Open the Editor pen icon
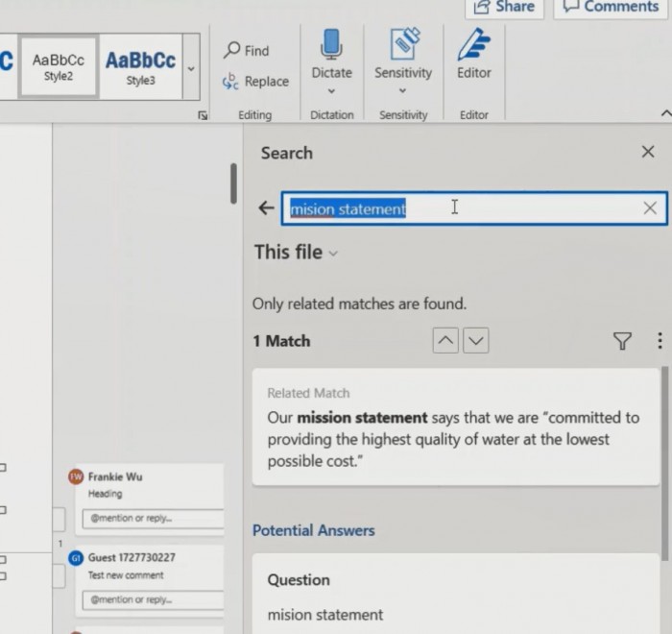Screen dimensions: 672x634 (473, 45)
